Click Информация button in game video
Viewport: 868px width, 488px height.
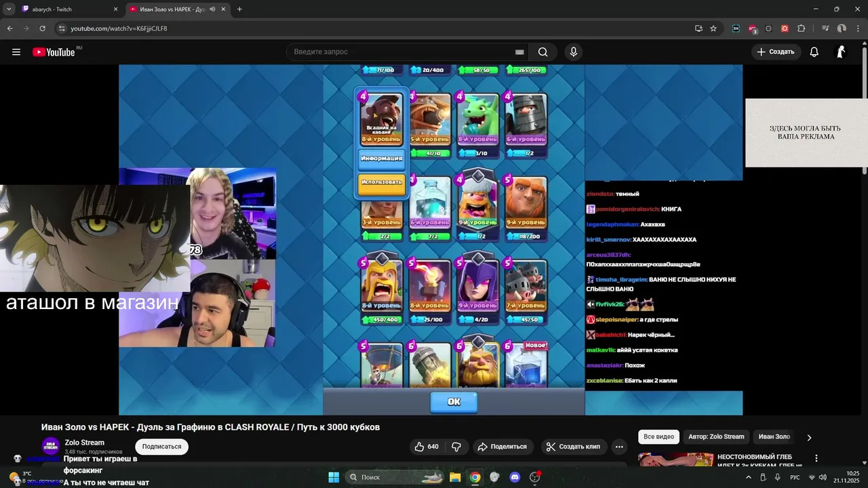382,159
